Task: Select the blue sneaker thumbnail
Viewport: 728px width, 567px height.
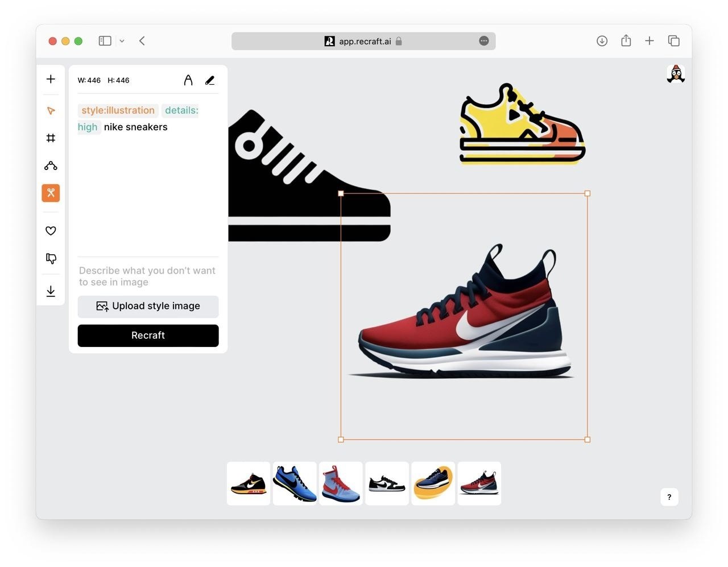Action: tap(295, 483)
